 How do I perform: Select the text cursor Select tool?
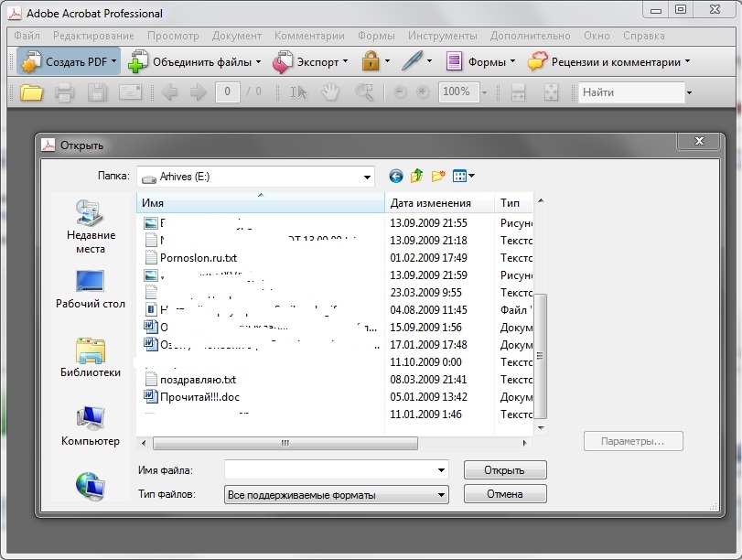(298, 92)
